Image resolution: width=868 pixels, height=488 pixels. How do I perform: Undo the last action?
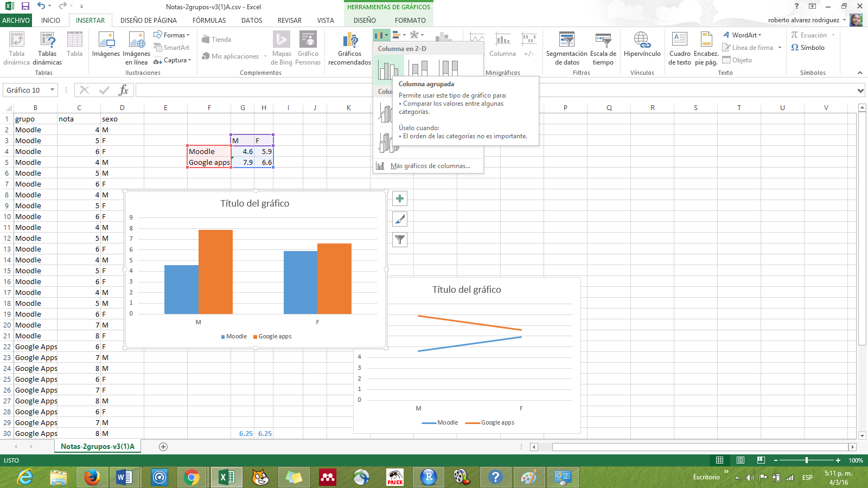click(41, 7)
